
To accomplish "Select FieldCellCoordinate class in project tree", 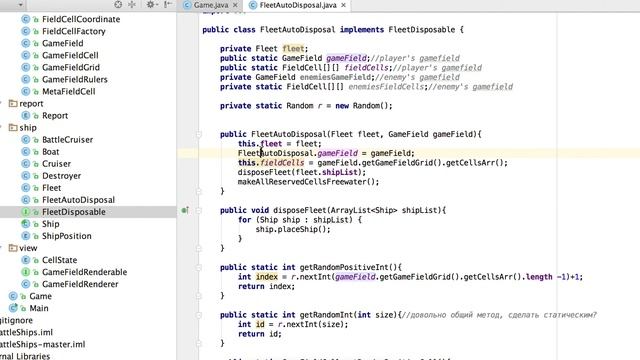I will (81, 19).
